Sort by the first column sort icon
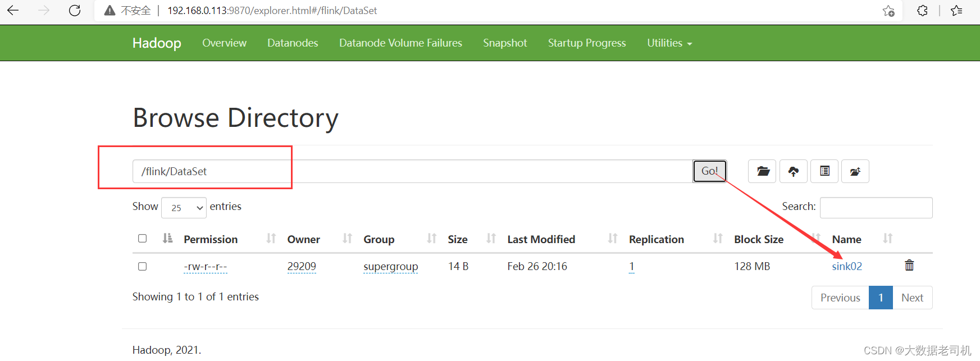Image resolution: width=980 pixels, height=361 pixels. [x=167, y=239]
